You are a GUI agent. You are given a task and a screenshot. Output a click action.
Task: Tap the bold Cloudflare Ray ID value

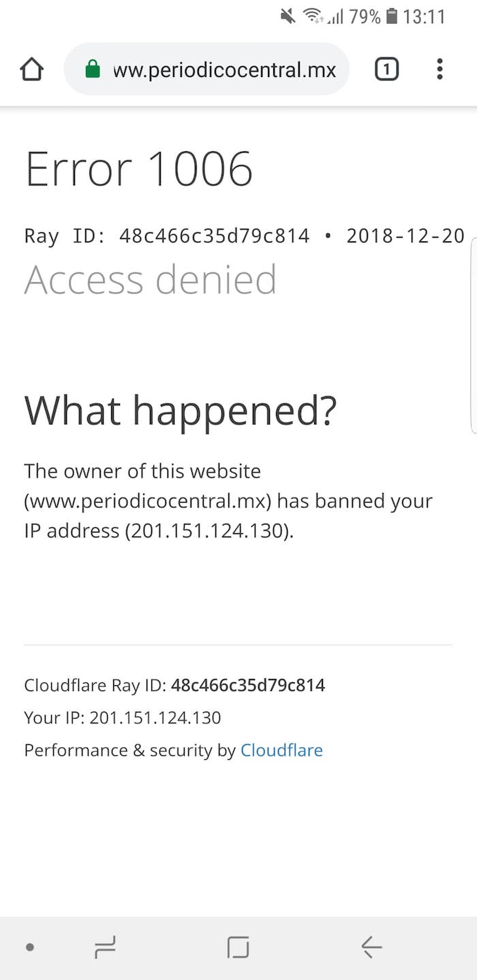(x=248, y=685)
